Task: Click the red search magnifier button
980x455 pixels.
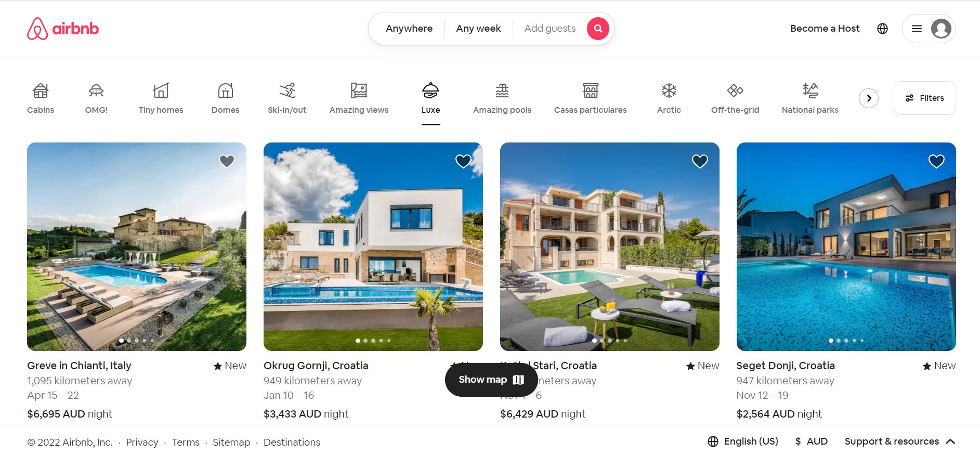Action: point(598,29)
